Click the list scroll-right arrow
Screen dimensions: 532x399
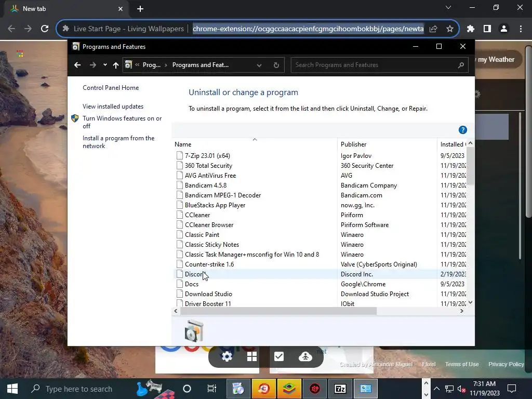(461, 311)
